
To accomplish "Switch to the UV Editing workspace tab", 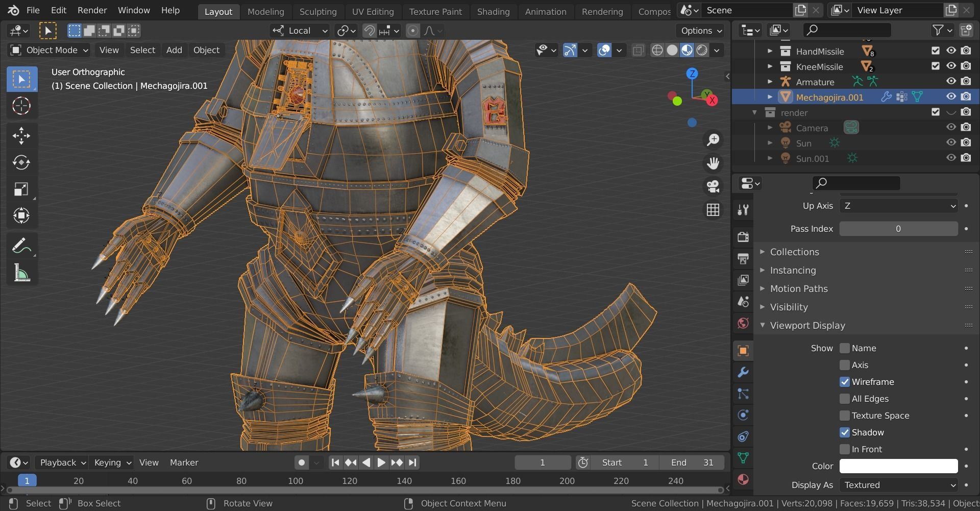I will pos(373,11).
